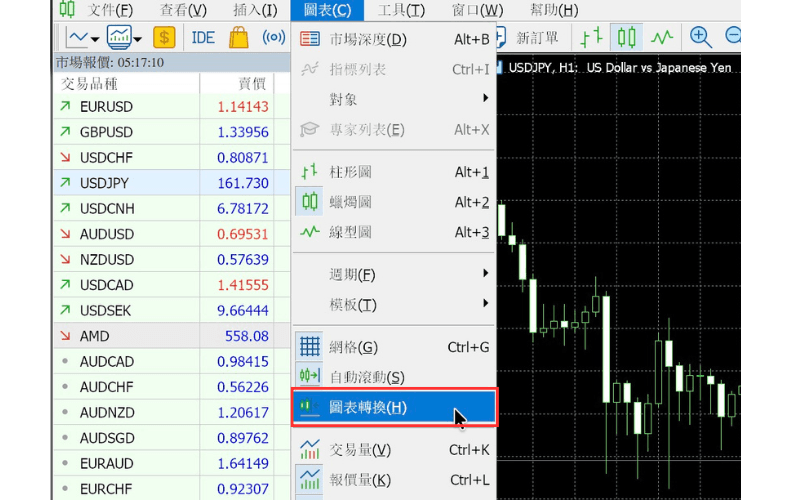Click the 1.14143 EURUSD bid price
The image size is (800, 500).
(x=243, y=107)
